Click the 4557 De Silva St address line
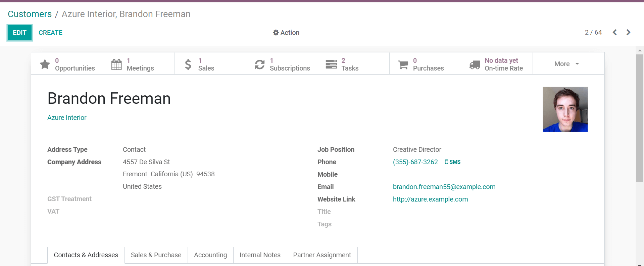This screenshot has width=644, height=266. point(146,162)
